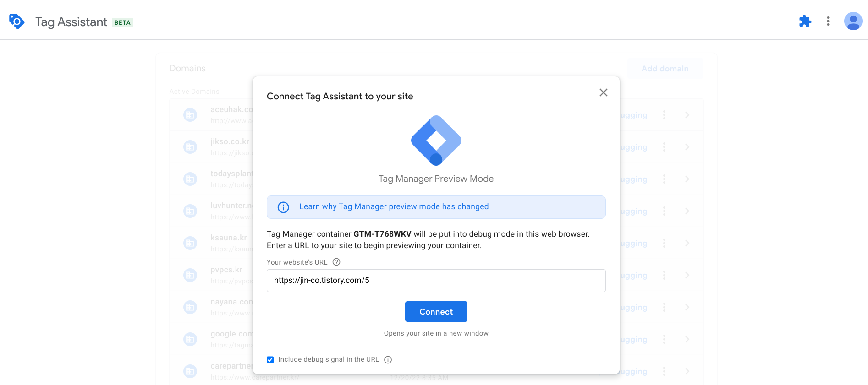Click debugging link in nayana.com row

point(634,307)
